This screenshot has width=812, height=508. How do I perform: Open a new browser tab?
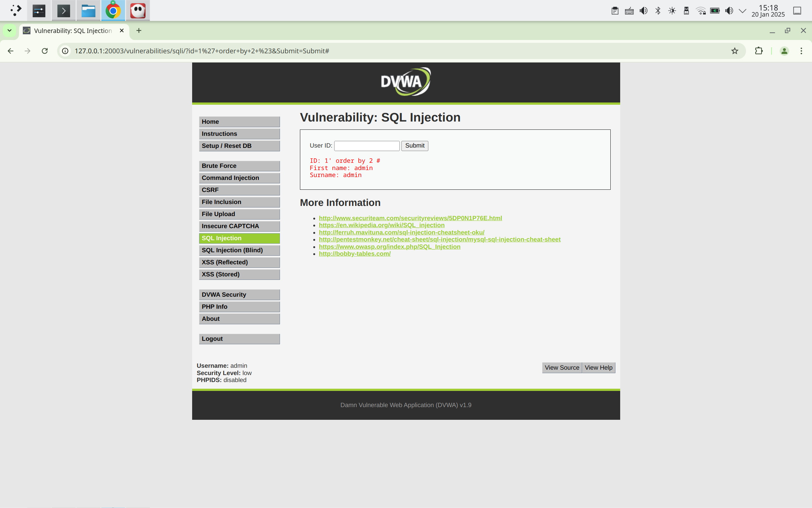[139, 30]
